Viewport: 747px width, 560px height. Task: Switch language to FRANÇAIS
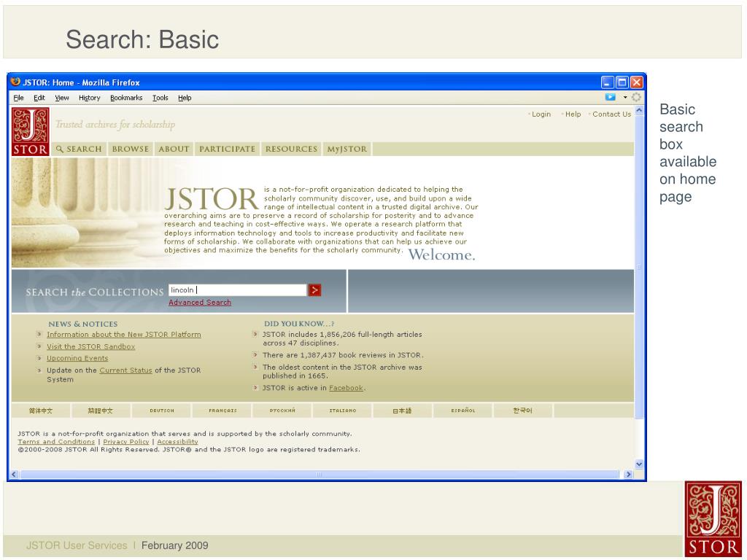click(222, 411)
